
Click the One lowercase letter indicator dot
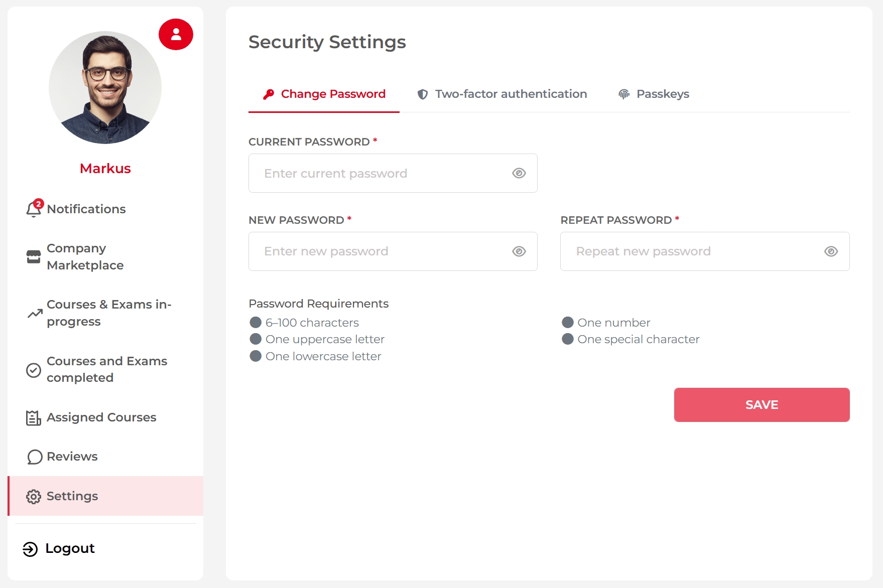[256, 356]
